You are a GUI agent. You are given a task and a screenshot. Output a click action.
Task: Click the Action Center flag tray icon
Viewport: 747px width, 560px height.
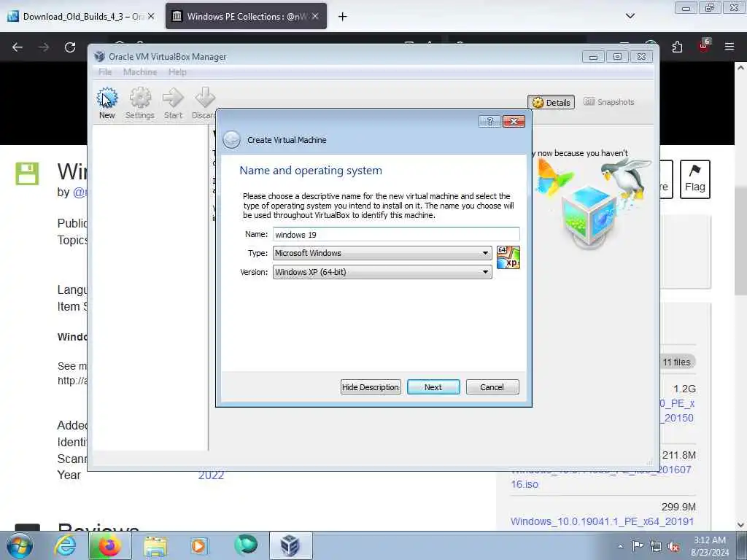coord(638,545)
